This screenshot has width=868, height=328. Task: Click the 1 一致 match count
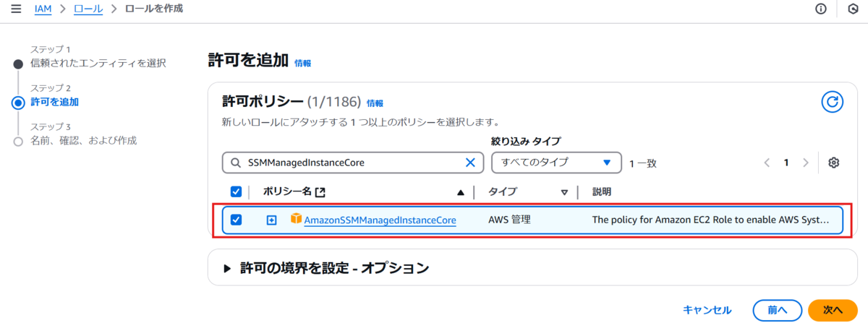(x=643, y=163)
